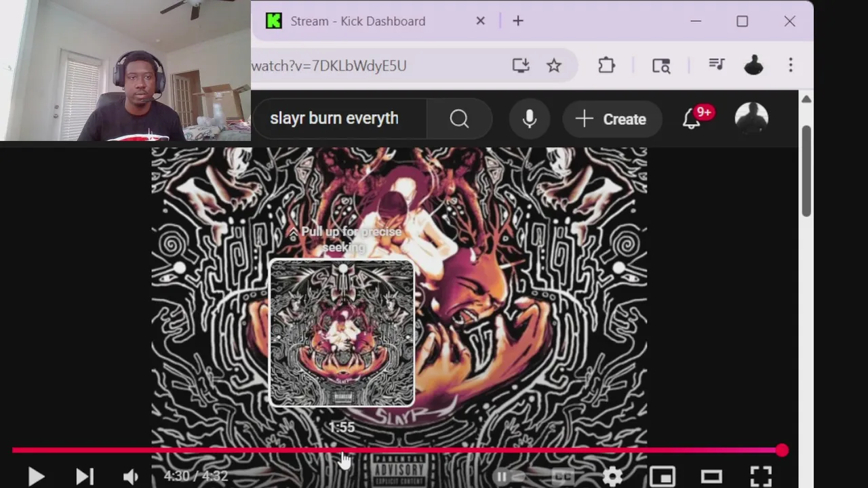
Task: Play the YouTube video
Action: click(36, 476)
